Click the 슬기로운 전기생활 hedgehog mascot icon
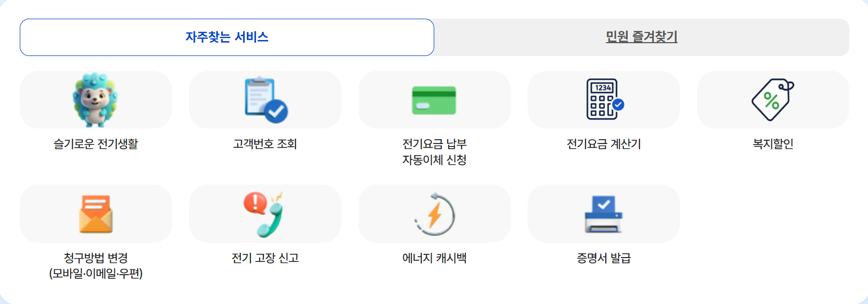Screen dimensions: 868x304 [96, 100]
